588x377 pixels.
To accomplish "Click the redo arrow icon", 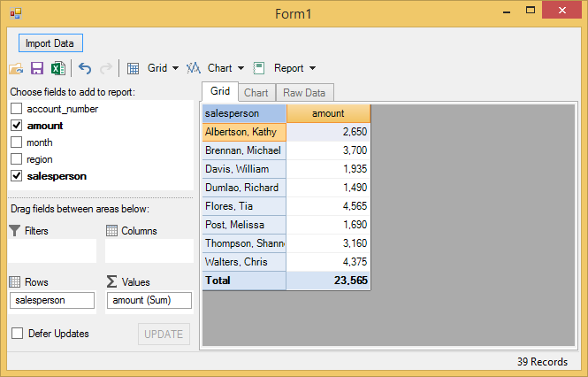I will [x=106, y=68].
